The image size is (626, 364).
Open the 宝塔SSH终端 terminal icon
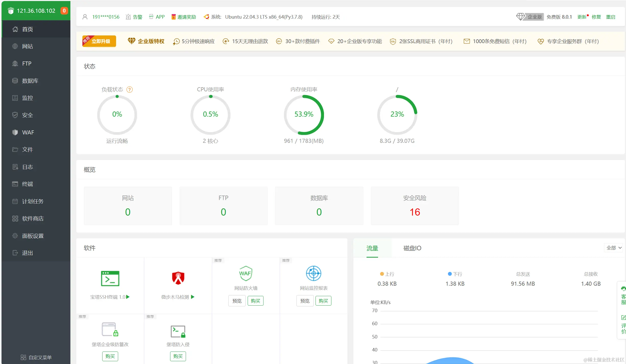[110, 278]
